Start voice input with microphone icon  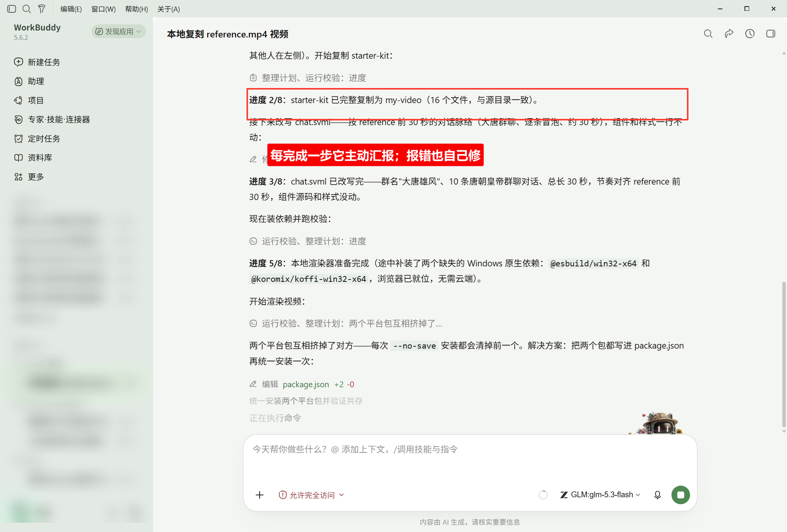click(658, 495)
